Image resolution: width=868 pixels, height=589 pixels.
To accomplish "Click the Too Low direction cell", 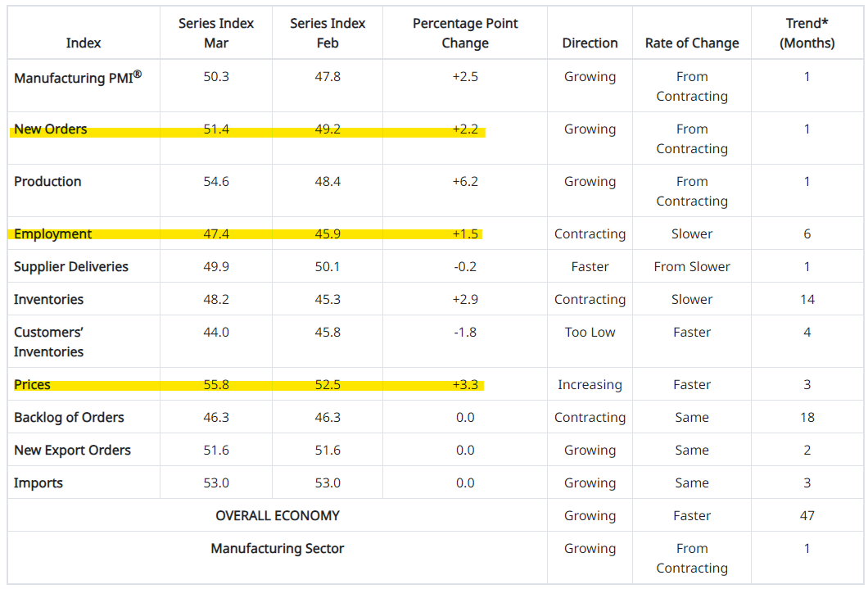I will pyautogui.click(x=590, y=333).
